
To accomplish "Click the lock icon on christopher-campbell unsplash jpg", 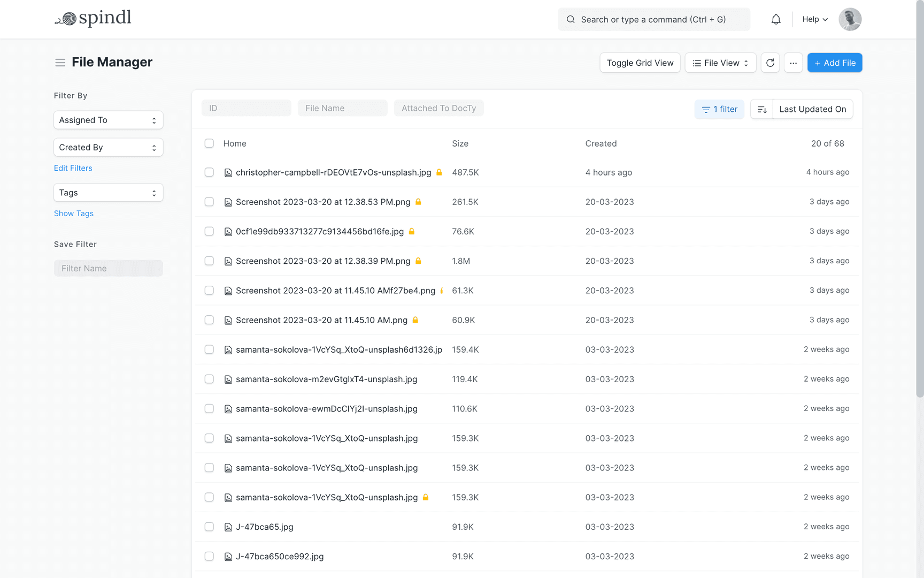I will [x=438, y=172].
